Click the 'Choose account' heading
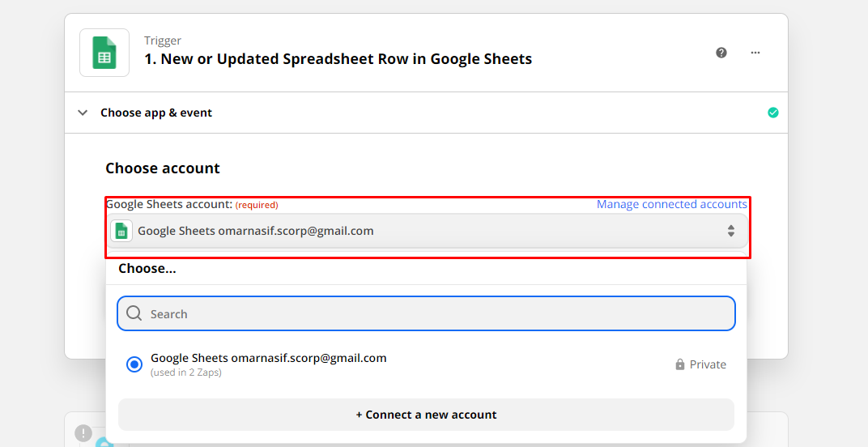 (163, 168)
